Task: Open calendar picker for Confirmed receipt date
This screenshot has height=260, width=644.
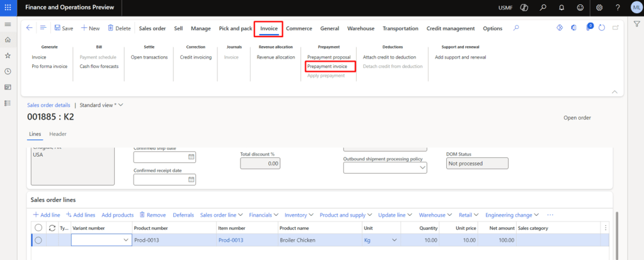Action: point(192,180)
